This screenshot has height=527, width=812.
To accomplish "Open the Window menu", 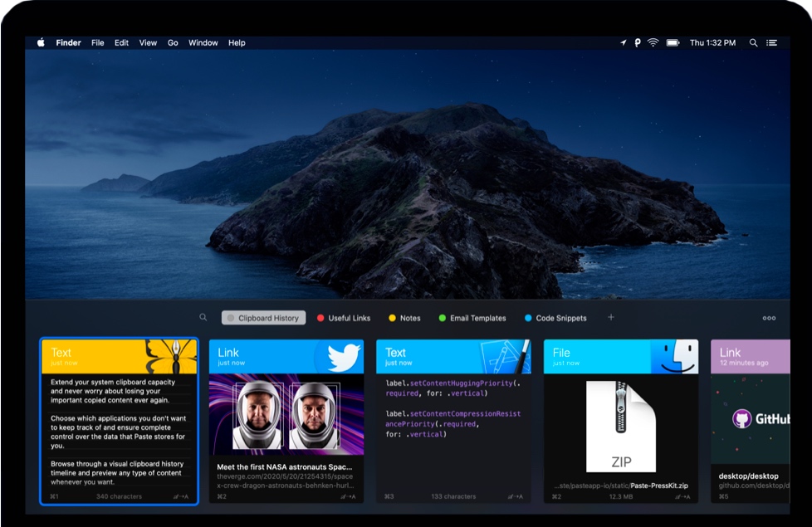I will point(203,42).
